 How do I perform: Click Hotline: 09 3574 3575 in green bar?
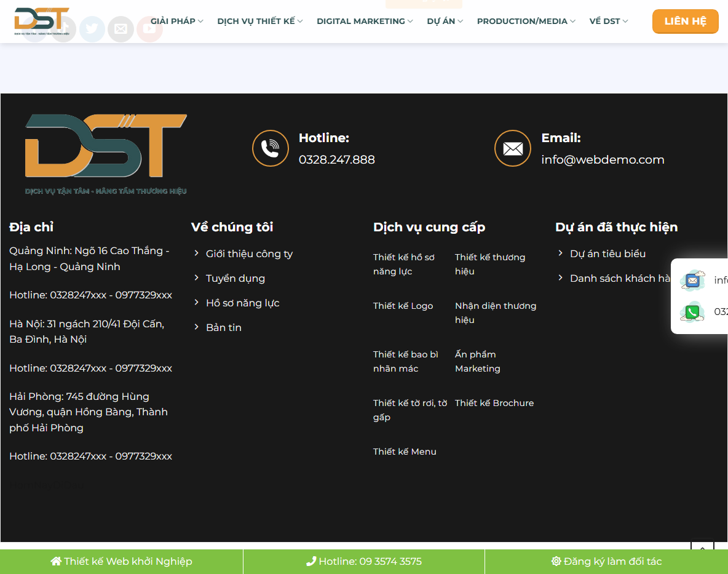(364, 561)
